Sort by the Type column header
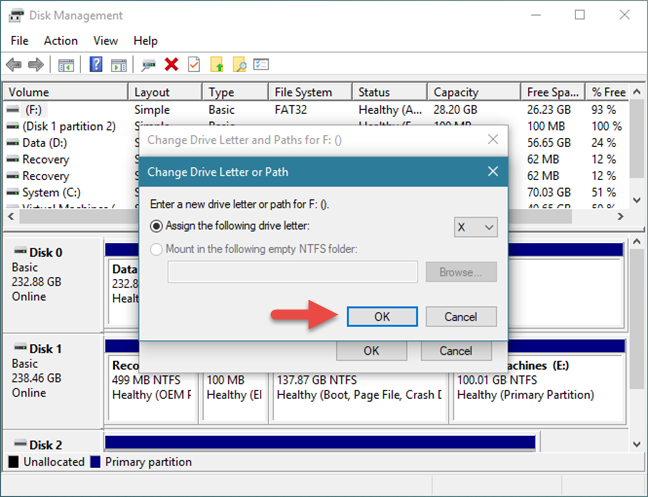The height and width of the screenshot is (497, 648). [x=236, y=92]
